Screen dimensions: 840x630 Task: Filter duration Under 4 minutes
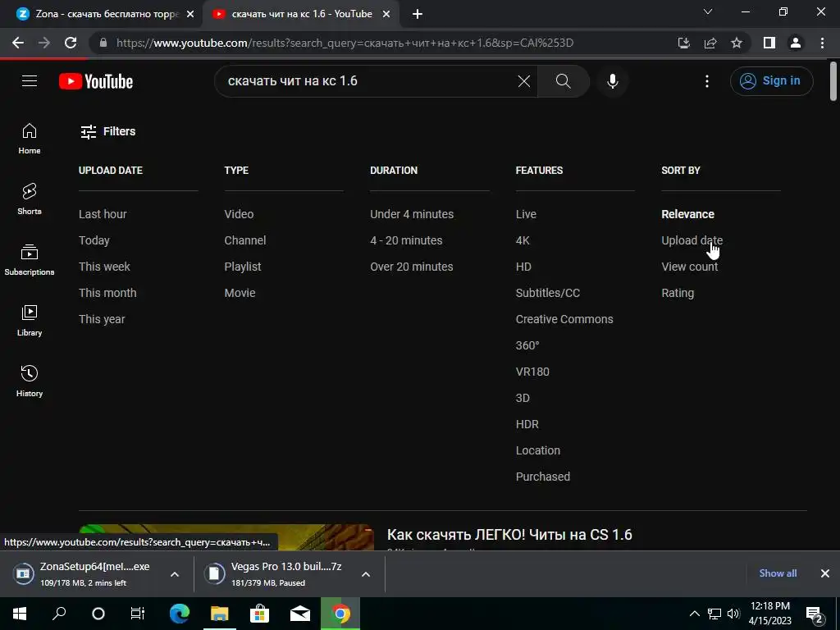click(412, 214)
